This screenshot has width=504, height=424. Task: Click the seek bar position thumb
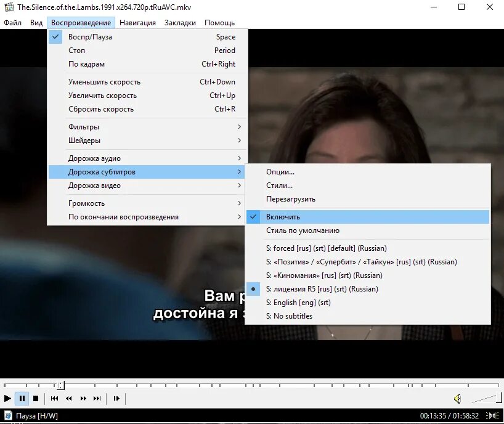click(x=60, y=385)
